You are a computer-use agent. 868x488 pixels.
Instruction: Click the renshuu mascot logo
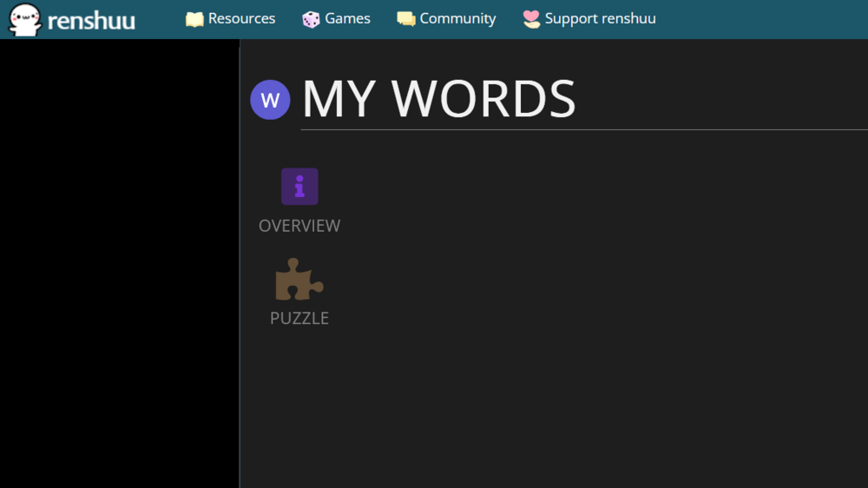click(x=25, y=20)
